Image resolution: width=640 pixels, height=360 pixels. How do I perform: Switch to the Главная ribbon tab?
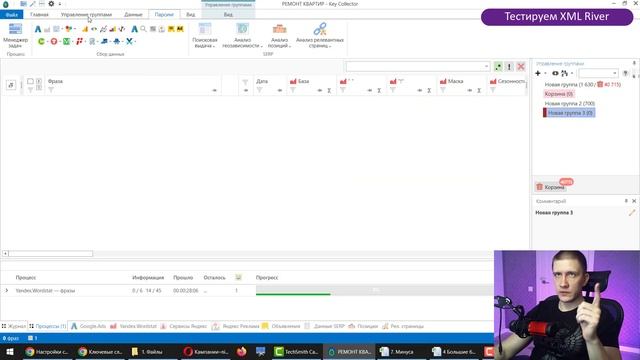[x=39, y=14]
